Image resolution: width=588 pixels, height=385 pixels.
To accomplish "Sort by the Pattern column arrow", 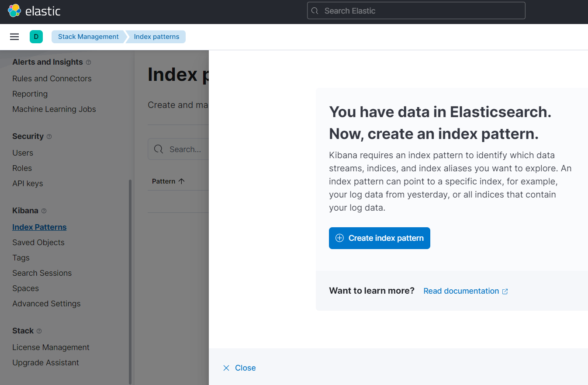I will (x=182, y=181).
